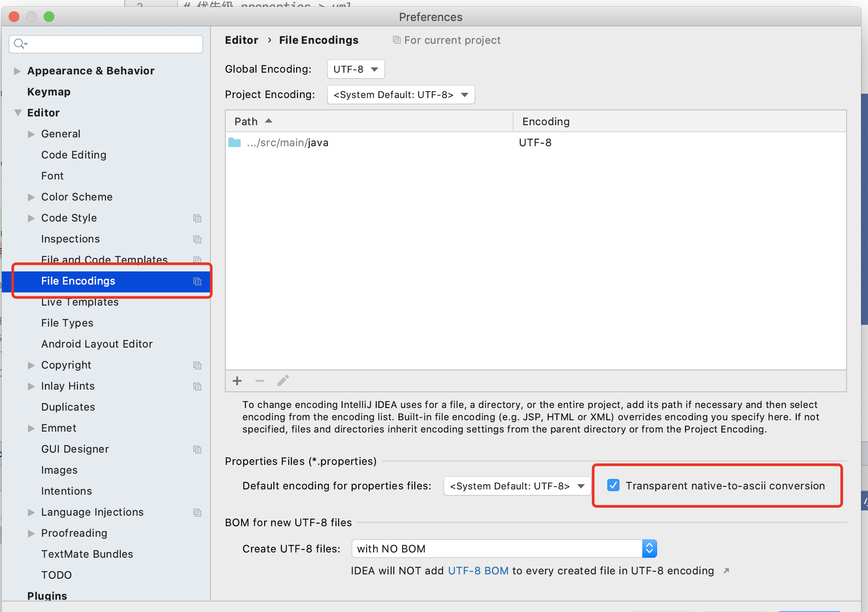Click the plus icon to add a path
This screenshot has height=612, width=868.
pyautogui.click(x=237, y=381)
